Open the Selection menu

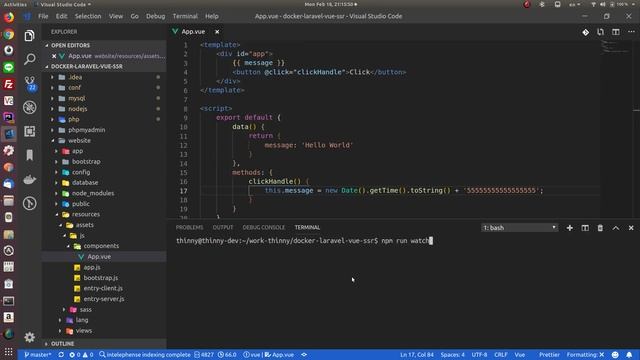pos(88,16)
